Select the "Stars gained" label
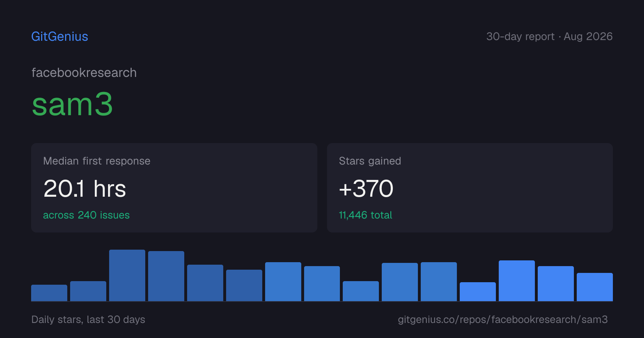This screenshot has height=338, width=644. coord(370,161)
